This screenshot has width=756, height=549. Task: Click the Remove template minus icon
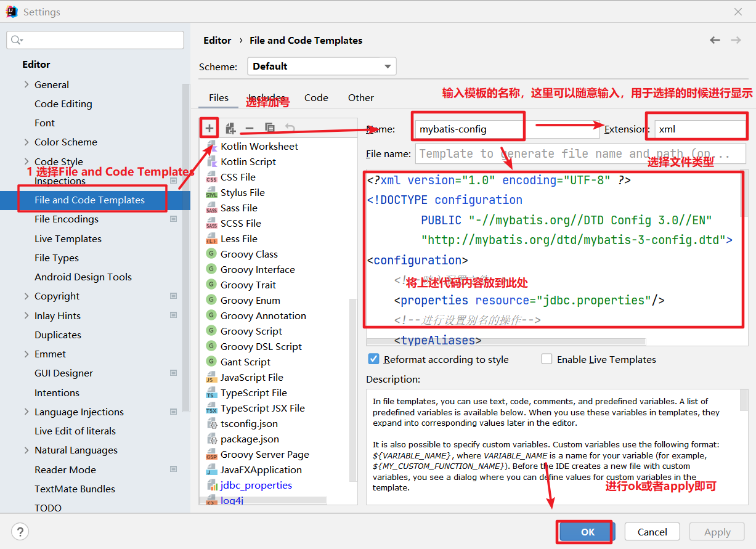[x=250, y=128]
